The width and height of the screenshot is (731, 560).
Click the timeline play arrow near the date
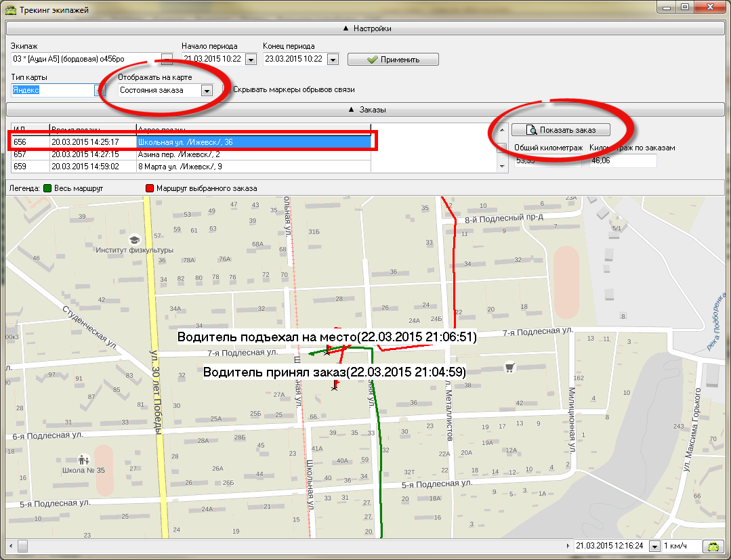point(567,546)
